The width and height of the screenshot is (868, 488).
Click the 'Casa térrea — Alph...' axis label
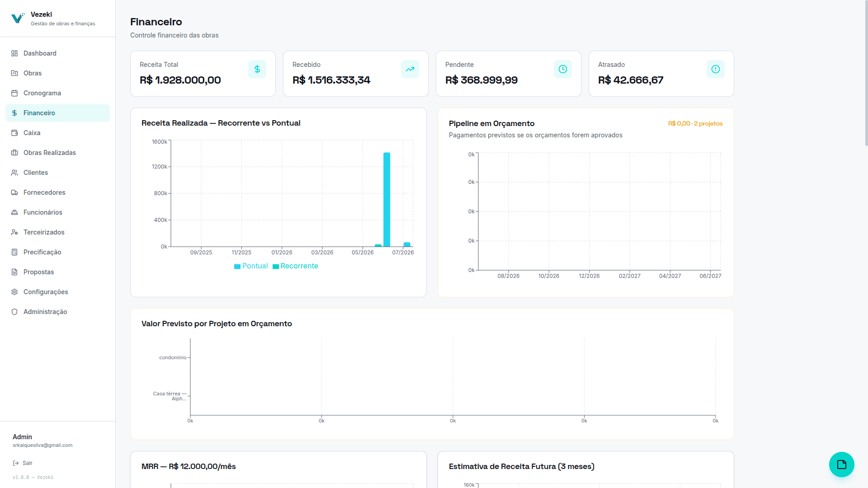170,396
